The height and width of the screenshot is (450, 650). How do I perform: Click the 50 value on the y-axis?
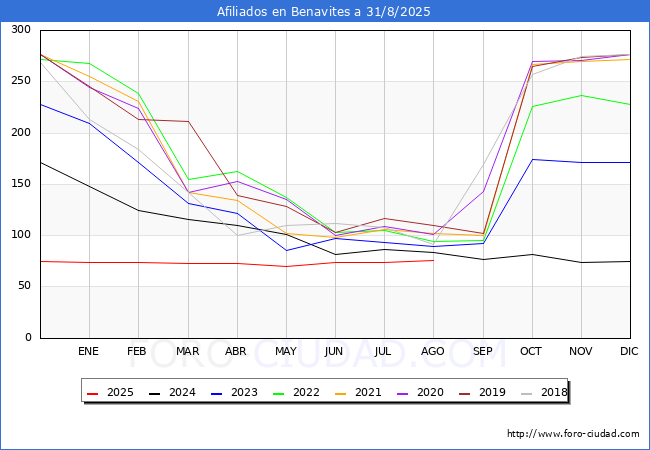24,286
